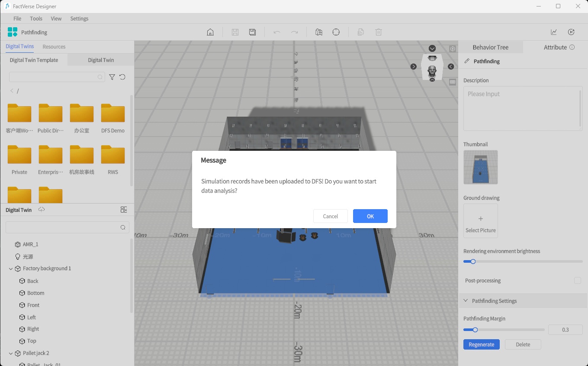The image size is (588, 366).
Task: Click OK in the Message dialog
Action: [370, 216]
